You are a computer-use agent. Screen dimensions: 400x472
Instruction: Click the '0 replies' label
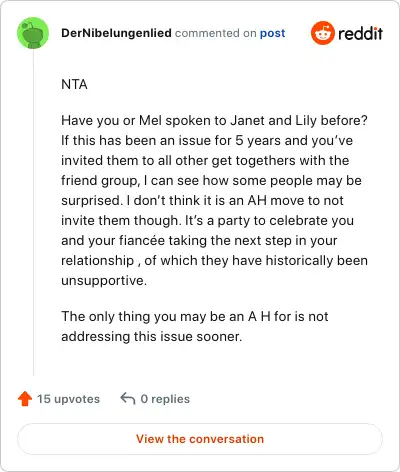pos(165,399)
